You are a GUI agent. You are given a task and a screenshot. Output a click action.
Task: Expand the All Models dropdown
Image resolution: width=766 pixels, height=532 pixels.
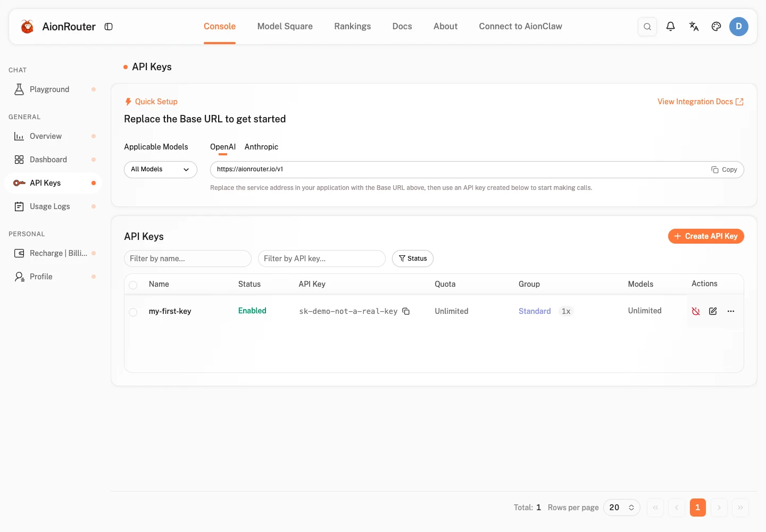(x=161, y=170)
